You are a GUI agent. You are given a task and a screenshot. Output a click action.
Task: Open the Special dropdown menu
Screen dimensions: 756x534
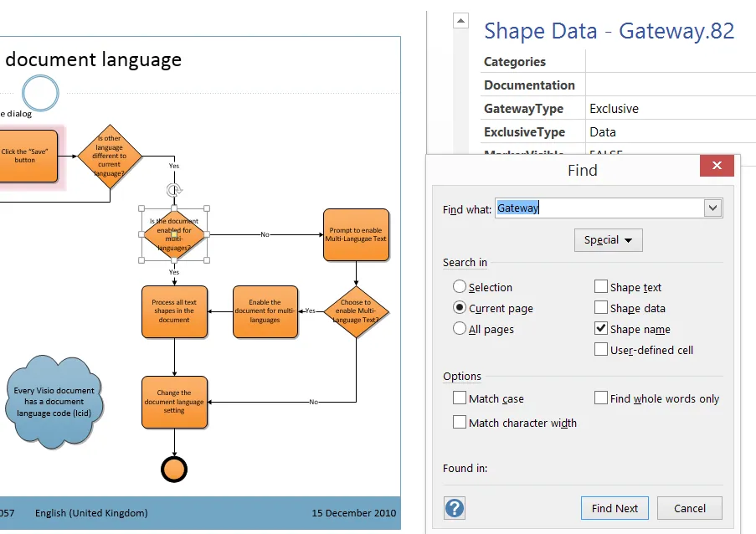pos(609,240)
